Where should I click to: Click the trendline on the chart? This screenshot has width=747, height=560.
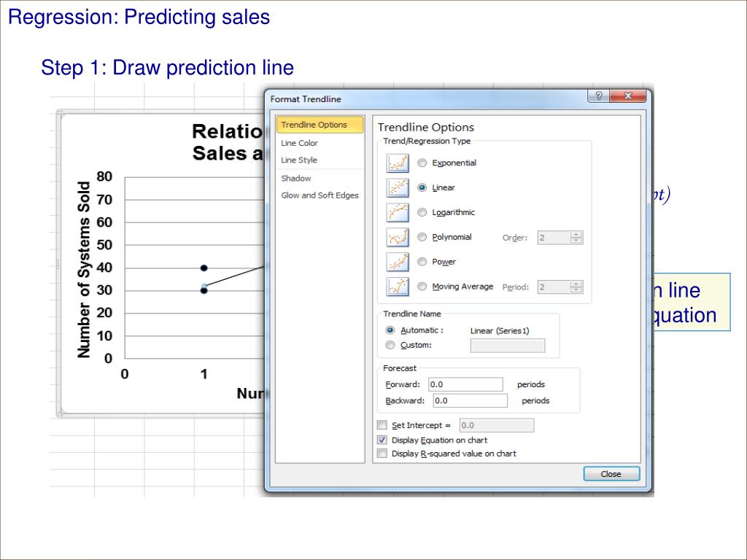236,276
